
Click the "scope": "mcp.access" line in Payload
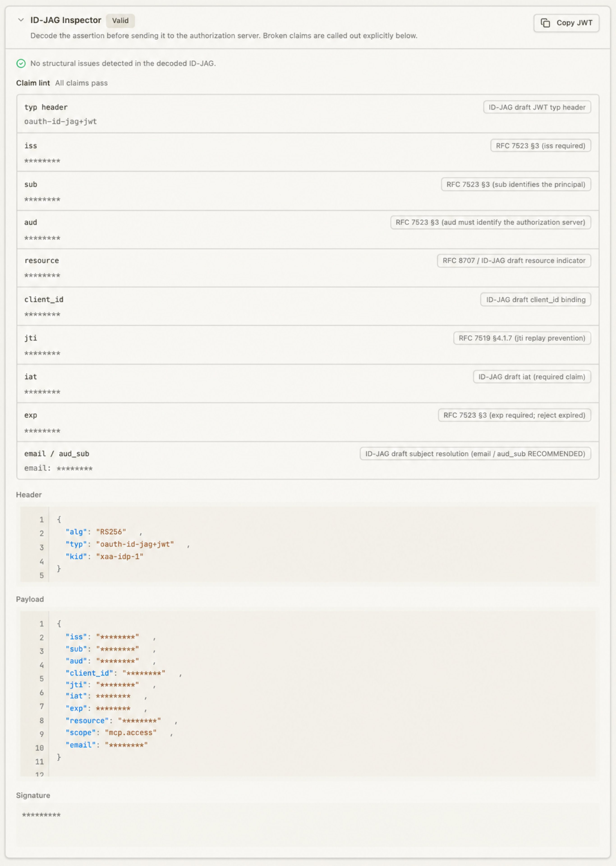pyautogui.click(x=120, y=732)
